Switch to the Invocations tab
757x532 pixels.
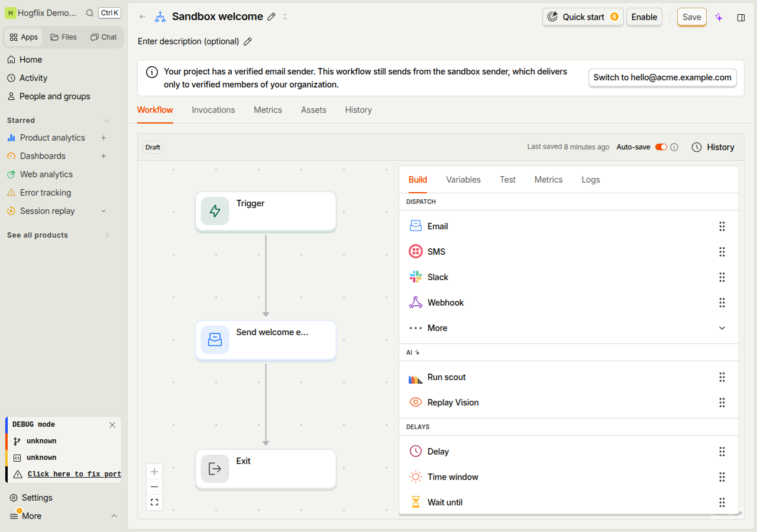tap(213, 110)
